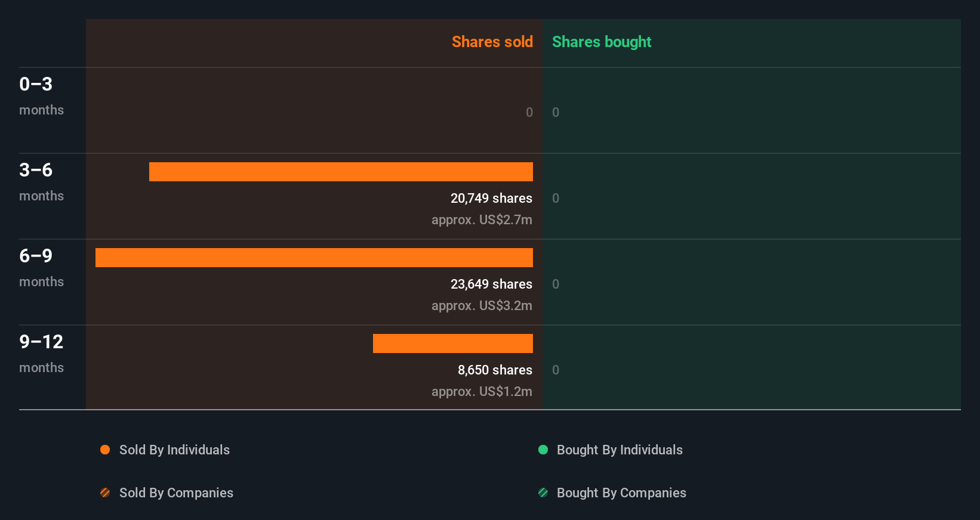Click the approx. US$2.7m value
Image resolution: width=980 pixels, height=520 pixels.
click(482, 219)
